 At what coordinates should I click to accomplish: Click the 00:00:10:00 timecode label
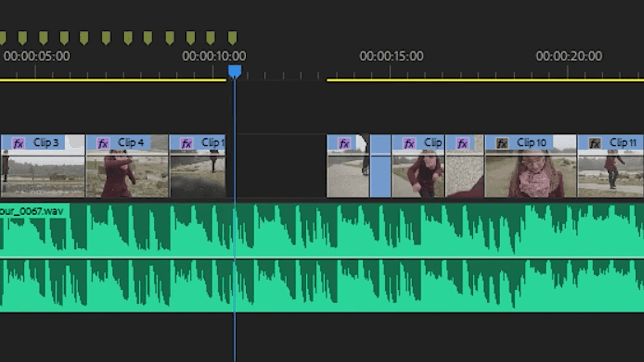tap(214, 56)
